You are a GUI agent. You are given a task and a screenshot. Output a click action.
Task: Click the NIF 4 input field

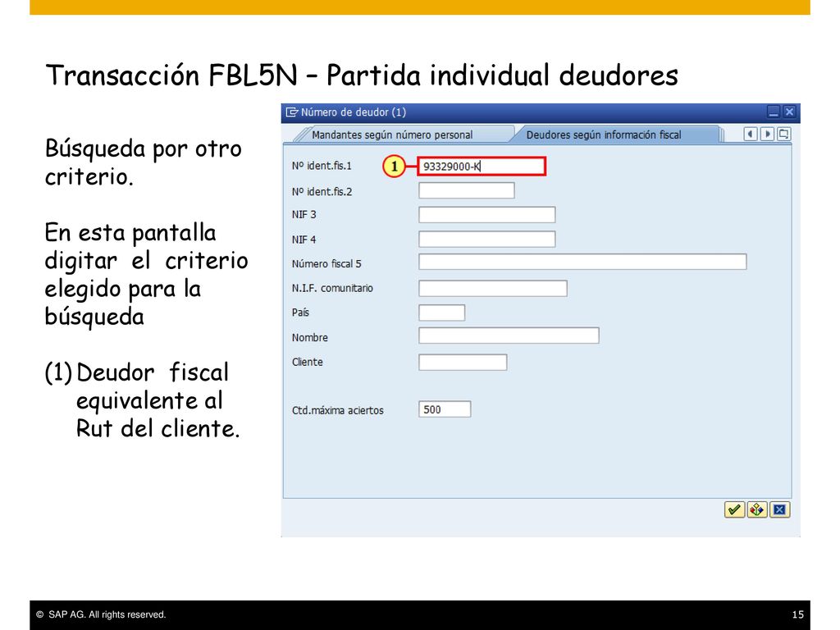tap(487, 239)
